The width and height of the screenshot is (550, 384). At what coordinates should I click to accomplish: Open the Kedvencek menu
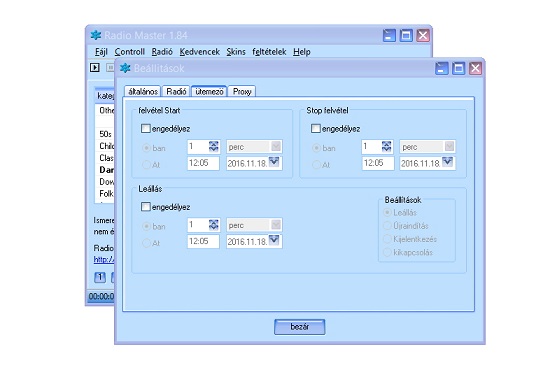200,52
